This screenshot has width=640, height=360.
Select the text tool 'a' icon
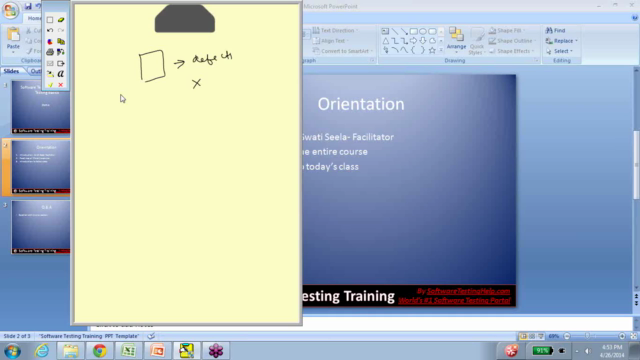pyautogui.click(x=61, y=74)
